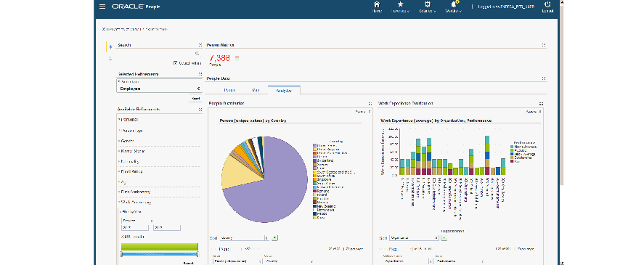
Task: Click the magnifier icon in Search box
Action: pos(197,54)
